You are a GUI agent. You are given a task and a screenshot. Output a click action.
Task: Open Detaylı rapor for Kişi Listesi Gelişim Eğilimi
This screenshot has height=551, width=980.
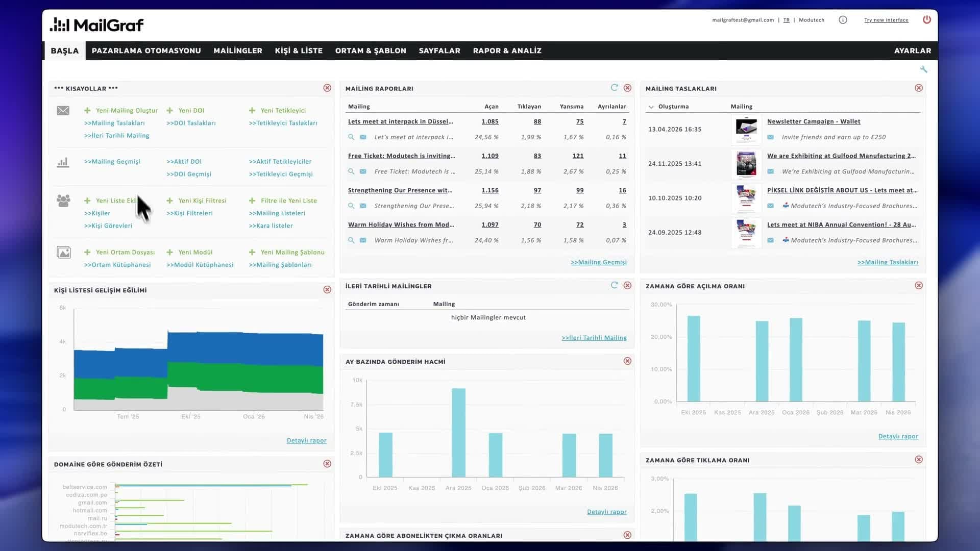pyautogui.click(x=307, y=441)
